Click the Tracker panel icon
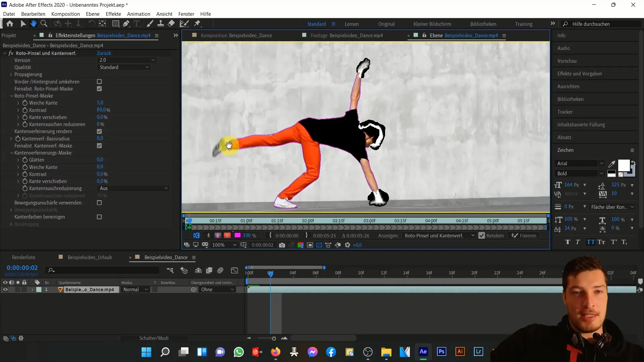644x362 pixels. coord(565,111)
